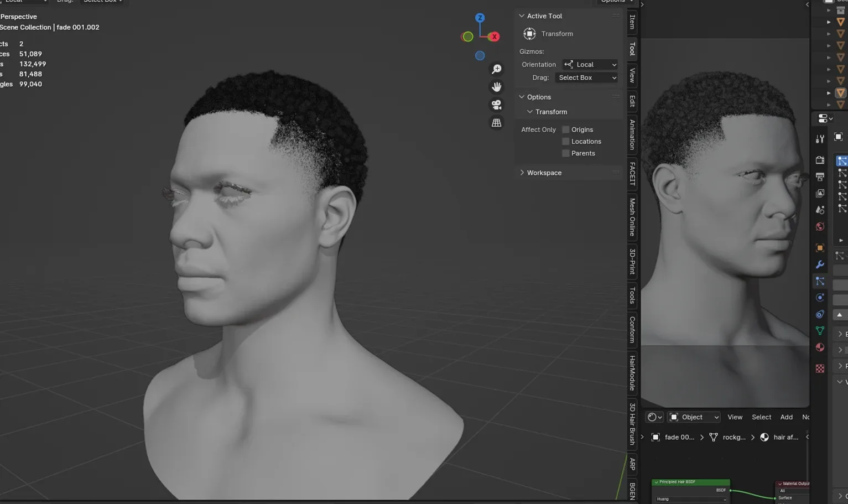848x504 pixels.
Task: Click the display filter icon beside Tool tab
Action: point(839,137)
